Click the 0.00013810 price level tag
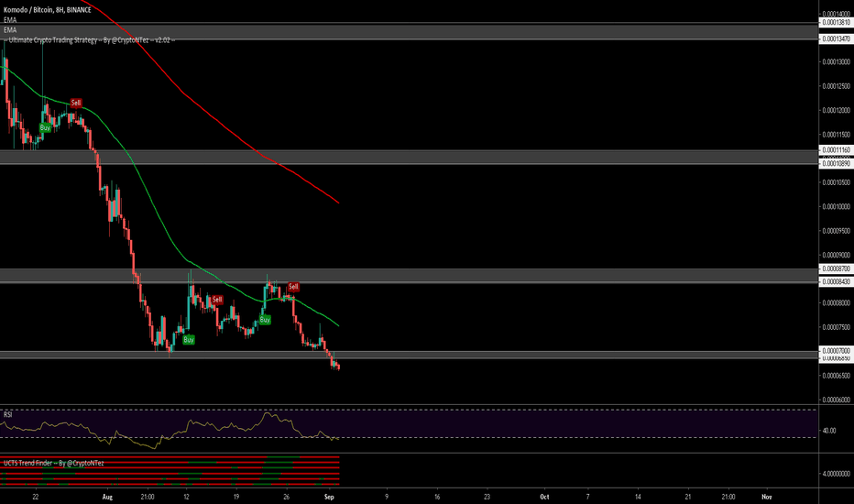The width and height of the screenshot is (854, 504). [x=836, y=22]
